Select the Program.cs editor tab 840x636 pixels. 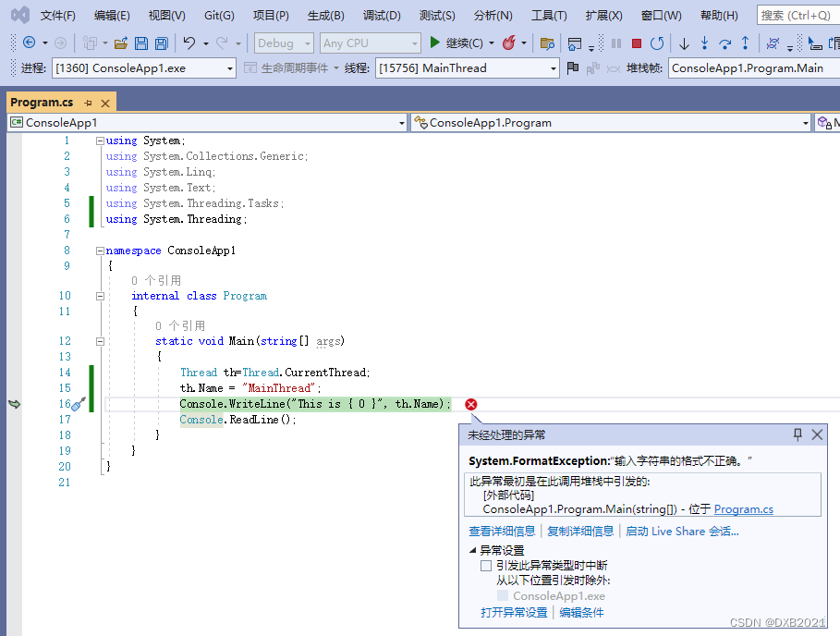coord(43,103)
